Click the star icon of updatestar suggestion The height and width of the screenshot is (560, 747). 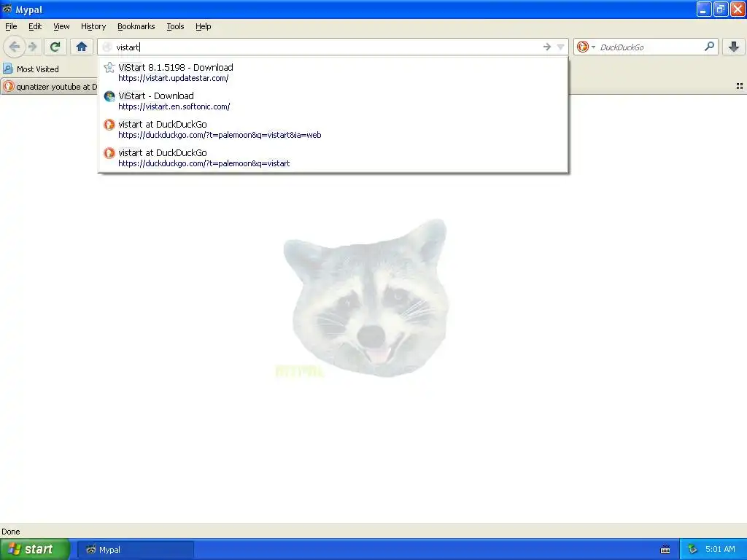click(109, 68)
